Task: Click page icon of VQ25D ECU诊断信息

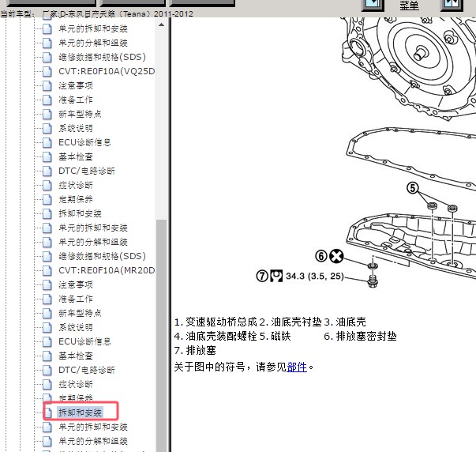Action: pyautogui.click(x=47, y=142)
